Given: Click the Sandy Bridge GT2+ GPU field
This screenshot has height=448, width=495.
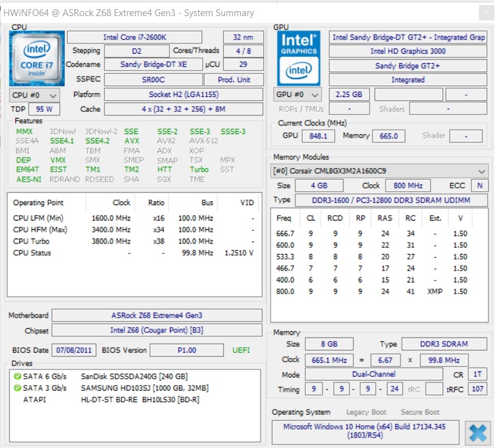Looking at the screenshot, I should [408, 66].
